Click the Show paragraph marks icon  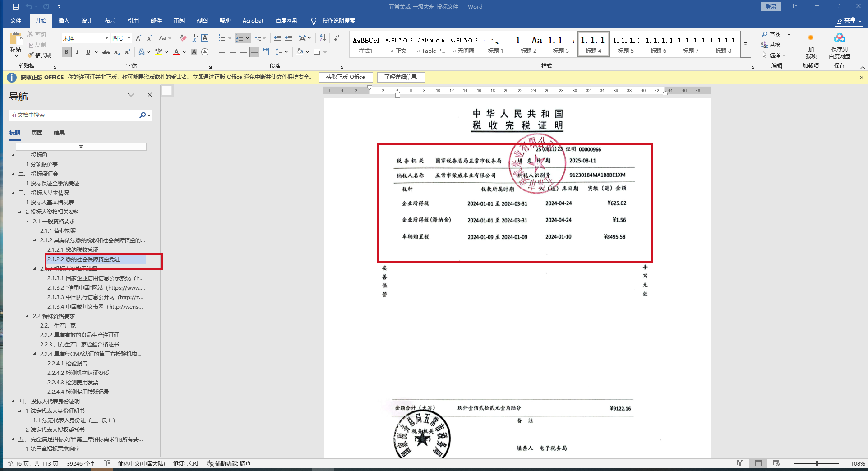point(337,38)
